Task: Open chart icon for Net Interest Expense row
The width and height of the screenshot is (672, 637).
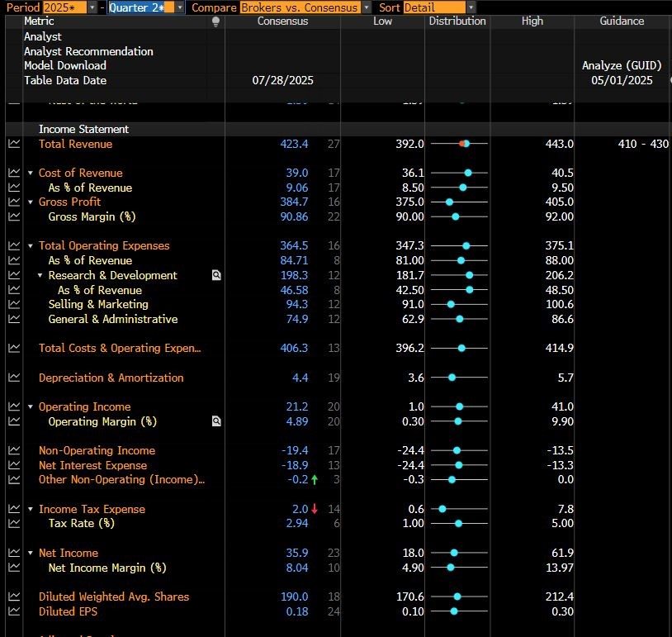Action: 14,465
